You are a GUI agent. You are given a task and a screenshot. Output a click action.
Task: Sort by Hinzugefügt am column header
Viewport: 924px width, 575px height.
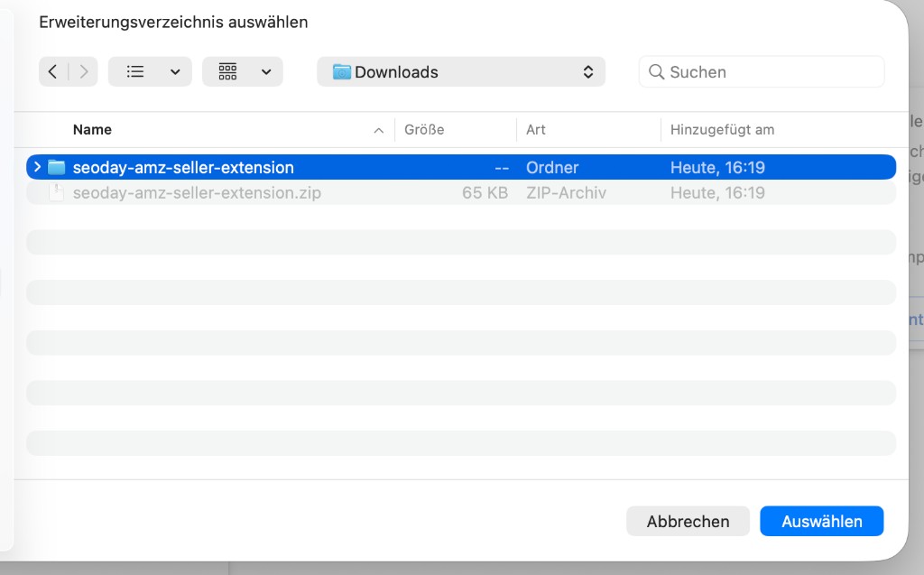[x=723, y=130]
